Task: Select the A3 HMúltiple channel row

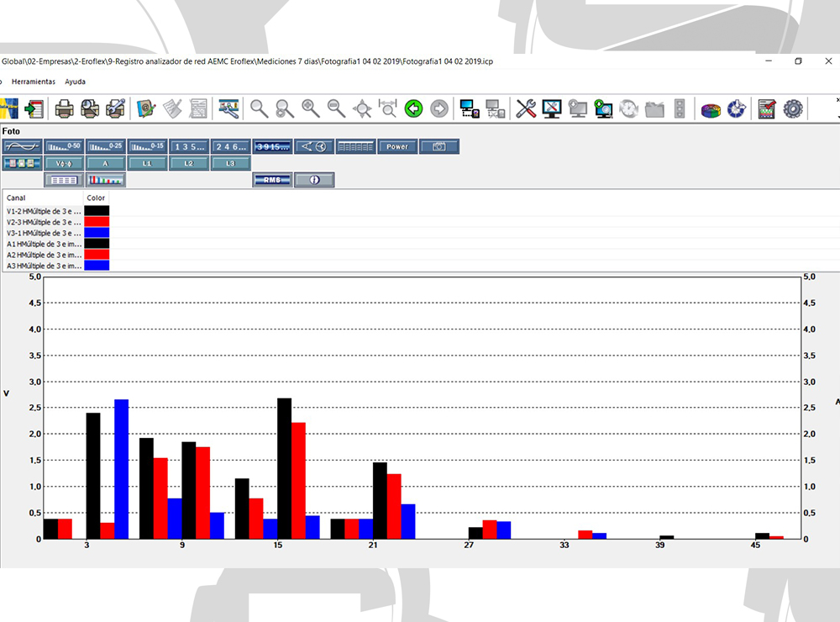Action: (44, 266)
